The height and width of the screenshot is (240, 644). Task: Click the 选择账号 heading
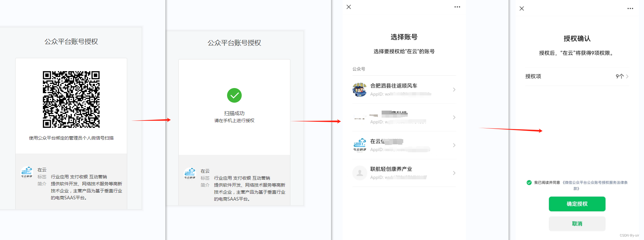(x=404, y=37)
